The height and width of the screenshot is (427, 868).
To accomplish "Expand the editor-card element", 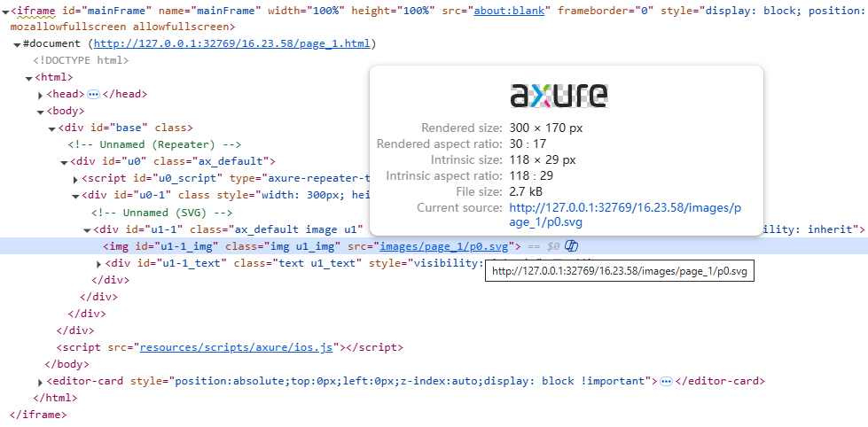I will click(41, 382).
